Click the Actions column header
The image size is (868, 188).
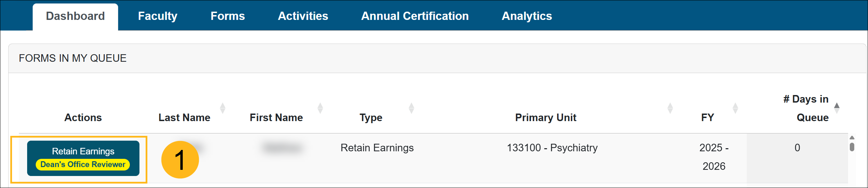tap(83, 118)
